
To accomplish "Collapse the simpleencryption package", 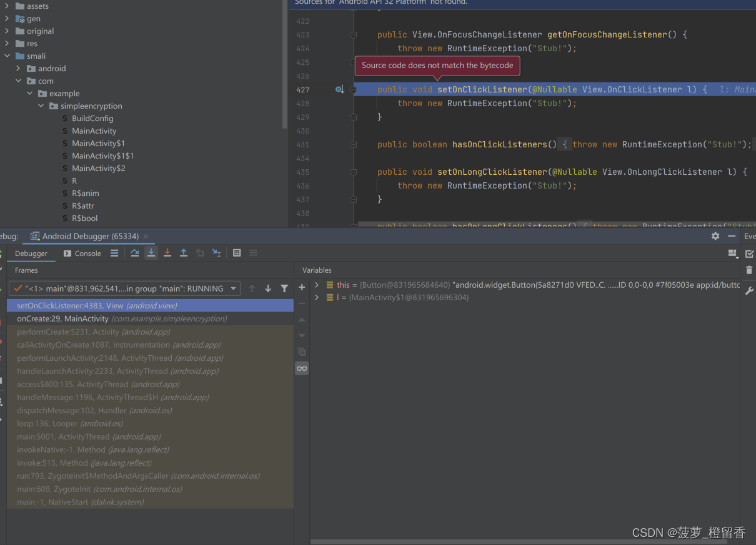I will pyautogui.click(x=41, y=106).
